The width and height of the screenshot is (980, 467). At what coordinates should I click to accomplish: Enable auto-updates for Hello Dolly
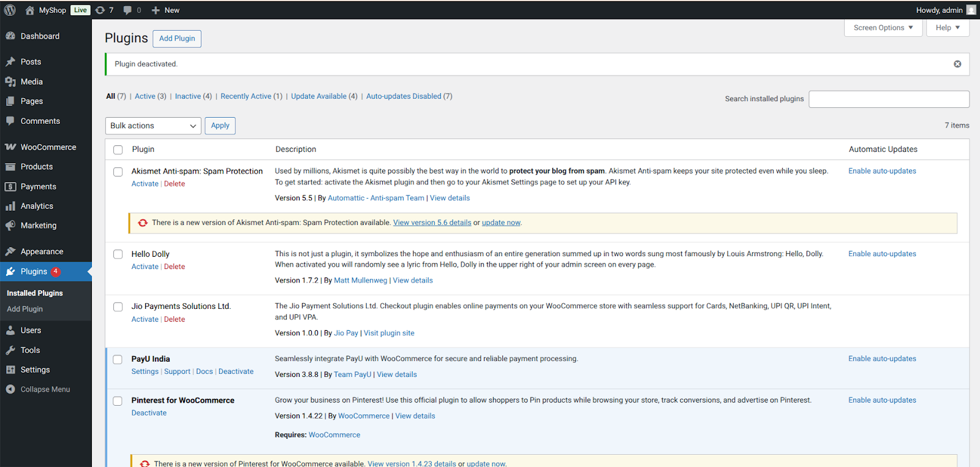pos(882,254)
